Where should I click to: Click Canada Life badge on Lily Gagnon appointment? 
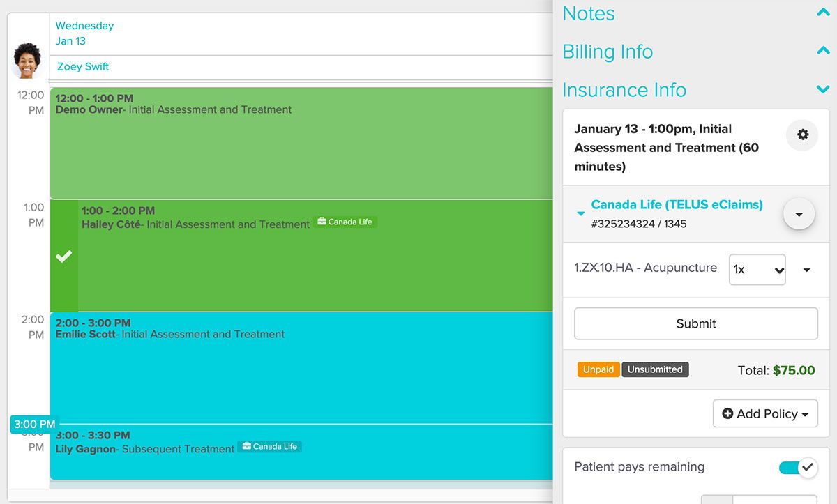(269, 446)
